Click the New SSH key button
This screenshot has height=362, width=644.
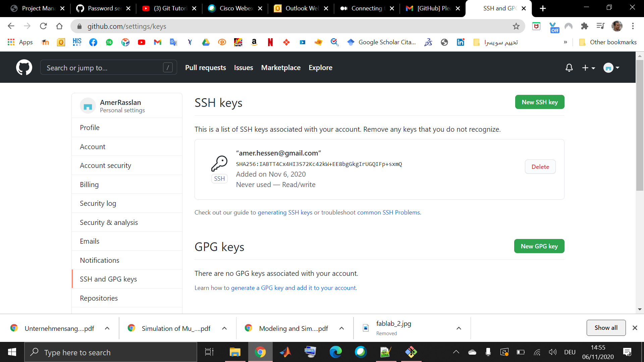click(540, 102)
